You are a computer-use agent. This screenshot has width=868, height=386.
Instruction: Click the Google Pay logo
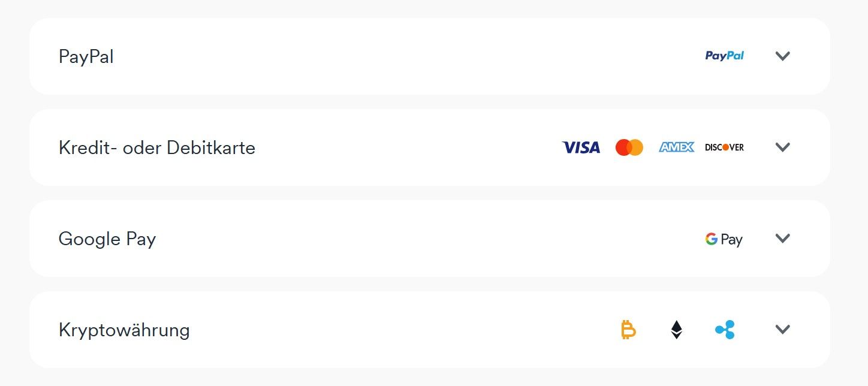[x=724, y=239]
